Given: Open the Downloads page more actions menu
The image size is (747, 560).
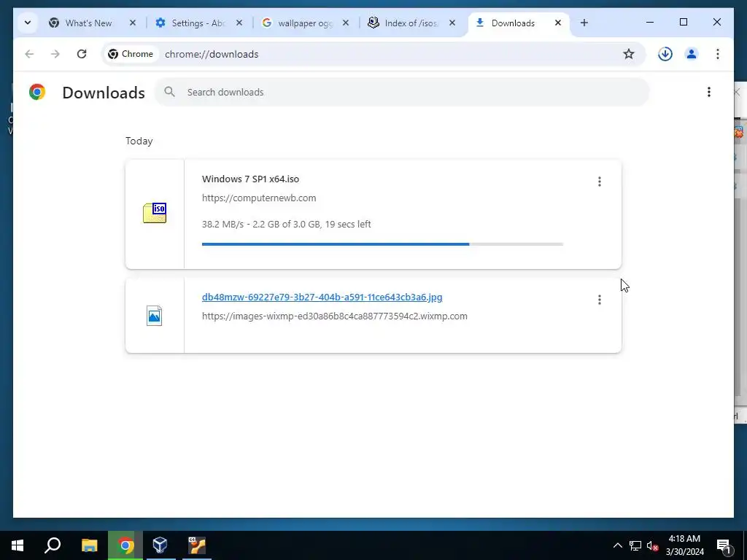Looking at the screenshot, I should click(x=709, y=92).
